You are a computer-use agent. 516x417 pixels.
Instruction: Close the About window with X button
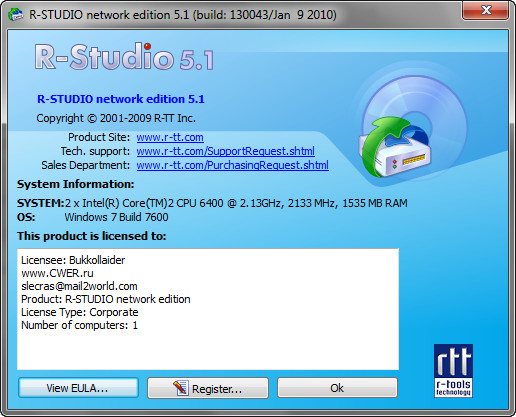pyautogui.click(x=485, y=10)
